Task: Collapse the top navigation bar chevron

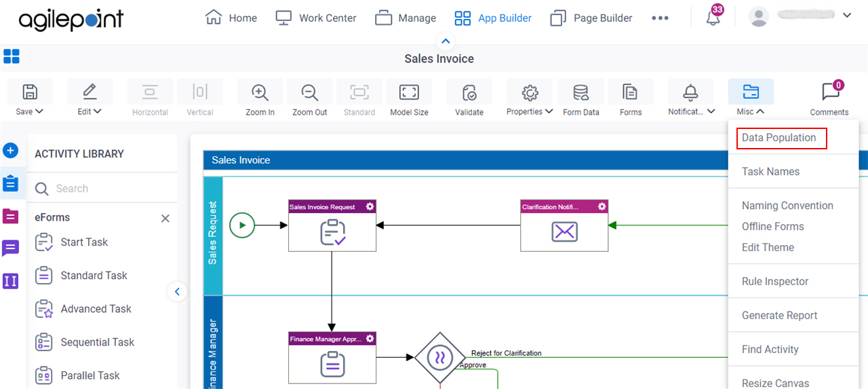Action: pos(445,41)
